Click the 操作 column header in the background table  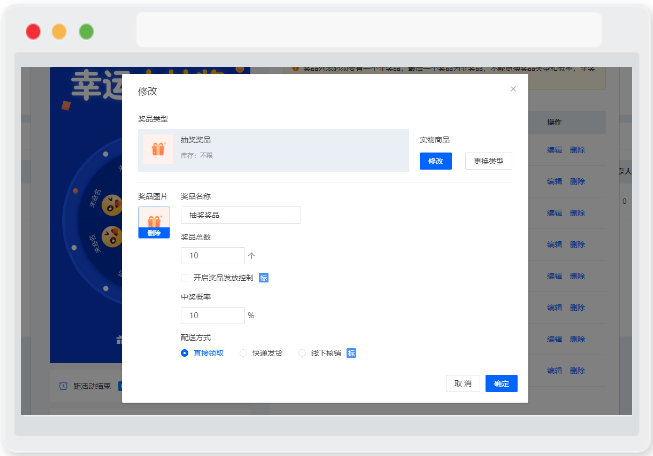(x=554, y=122)
